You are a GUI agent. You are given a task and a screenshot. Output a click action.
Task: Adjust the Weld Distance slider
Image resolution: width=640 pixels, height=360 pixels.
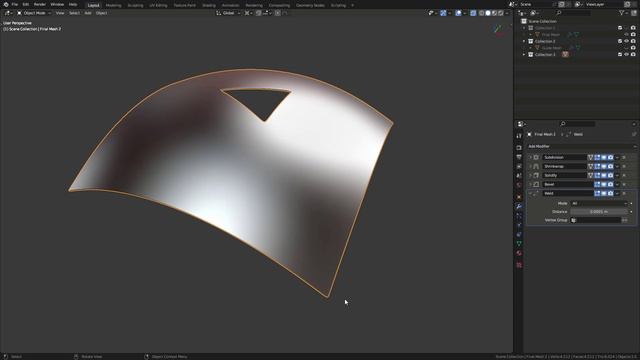(x=598, y=212)
